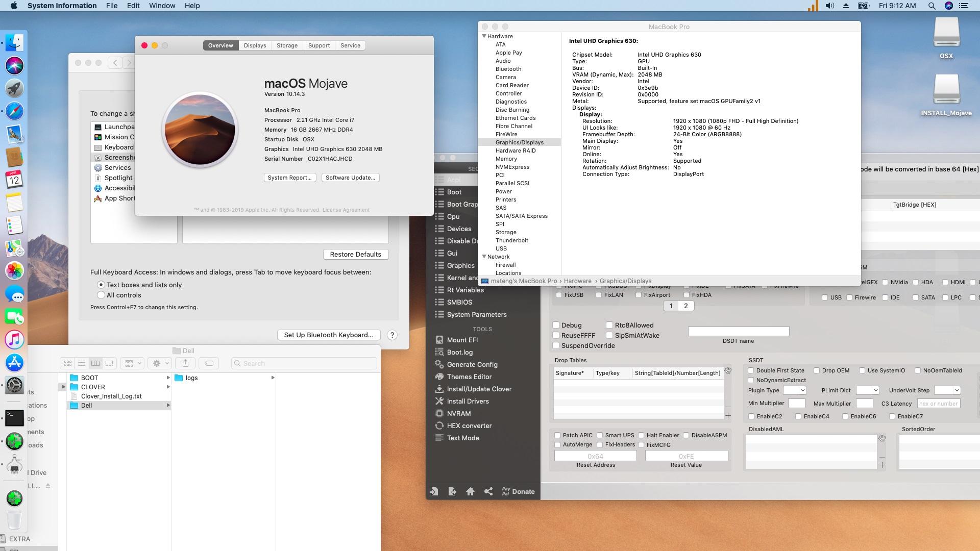Open the PLimit Dict dropdown
Image resolution: width=980 pixels, height=551 pixels.
(x=868, y=390)
